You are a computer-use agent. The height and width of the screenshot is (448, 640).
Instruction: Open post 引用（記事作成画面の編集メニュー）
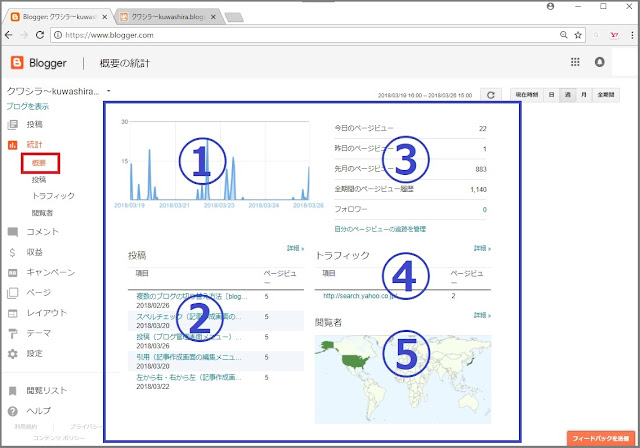pos(189,357)
